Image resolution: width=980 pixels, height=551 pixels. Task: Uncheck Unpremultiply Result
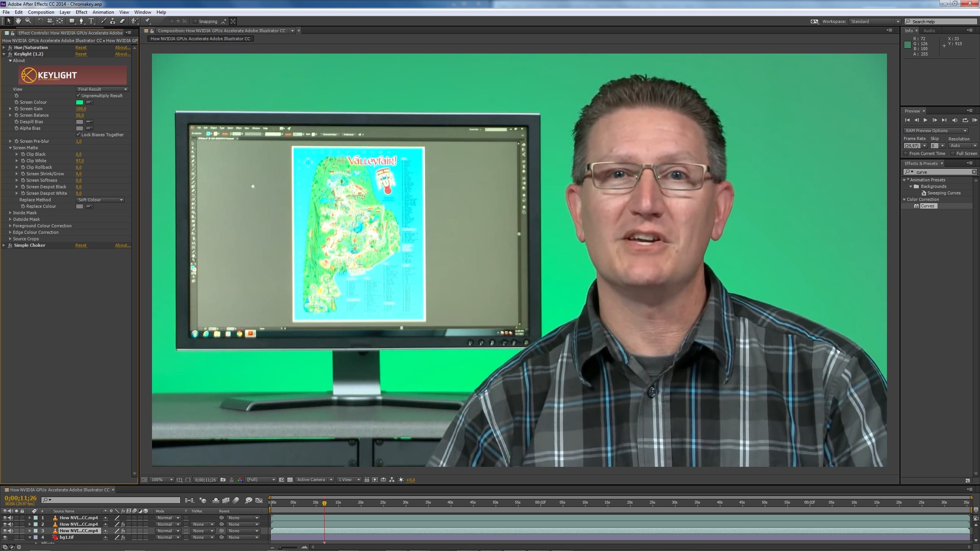78,96
